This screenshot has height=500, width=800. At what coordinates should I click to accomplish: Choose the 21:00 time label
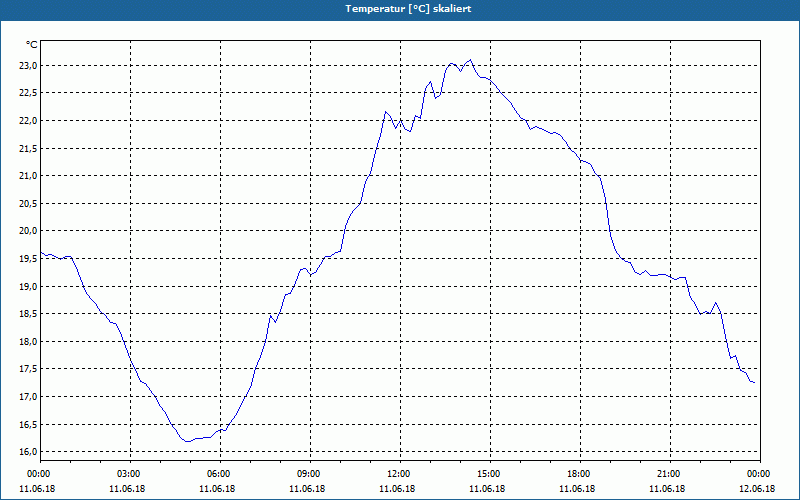(670, 474)
